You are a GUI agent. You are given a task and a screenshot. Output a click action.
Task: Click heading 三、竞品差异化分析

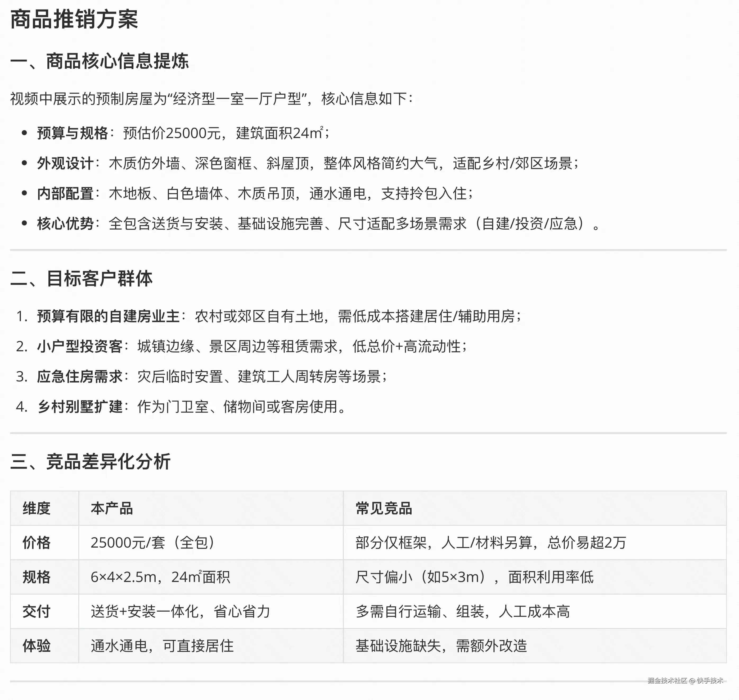click(x=90, y=462)
